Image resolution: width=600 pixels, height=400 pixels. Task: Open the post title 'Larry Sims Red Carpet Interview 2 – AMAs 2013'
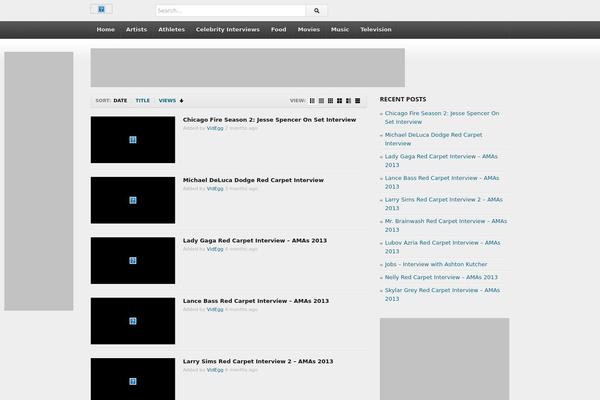[x=258, y=361]
